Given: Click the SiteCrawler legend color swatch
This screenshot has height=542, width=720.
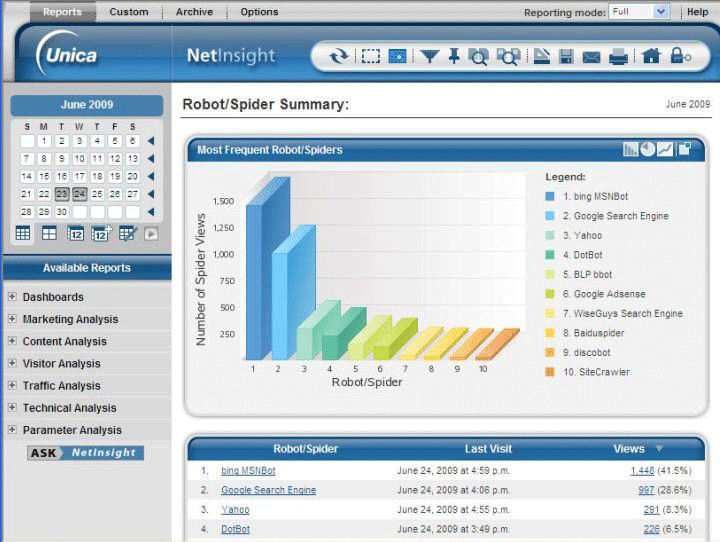Looking at the screenshot, I should click(x=550, y=372).
